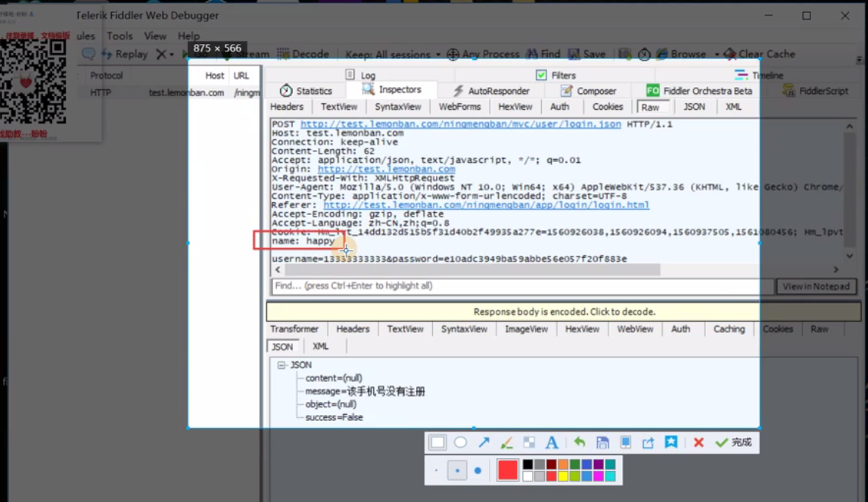Image resolution: width=868 pixels, height=502 pixels.
Task: Undo the last annotation
Action: pos(579,442)
